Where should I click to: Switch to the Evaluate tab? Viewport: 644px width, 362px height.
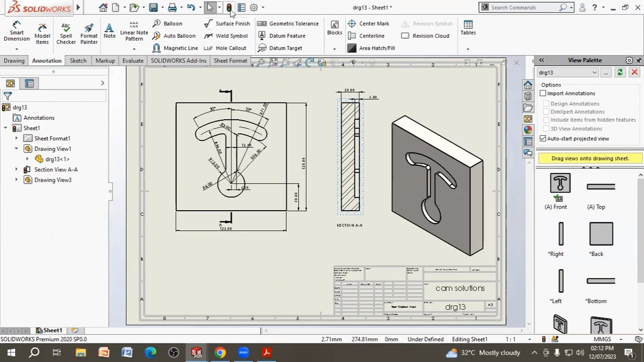(133, 61)
